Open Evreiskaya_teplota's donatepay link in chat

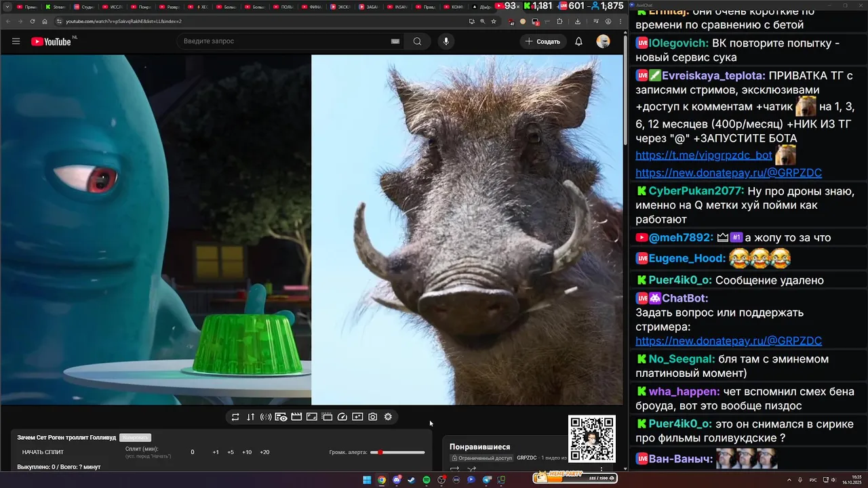click(x=729, y=173)
